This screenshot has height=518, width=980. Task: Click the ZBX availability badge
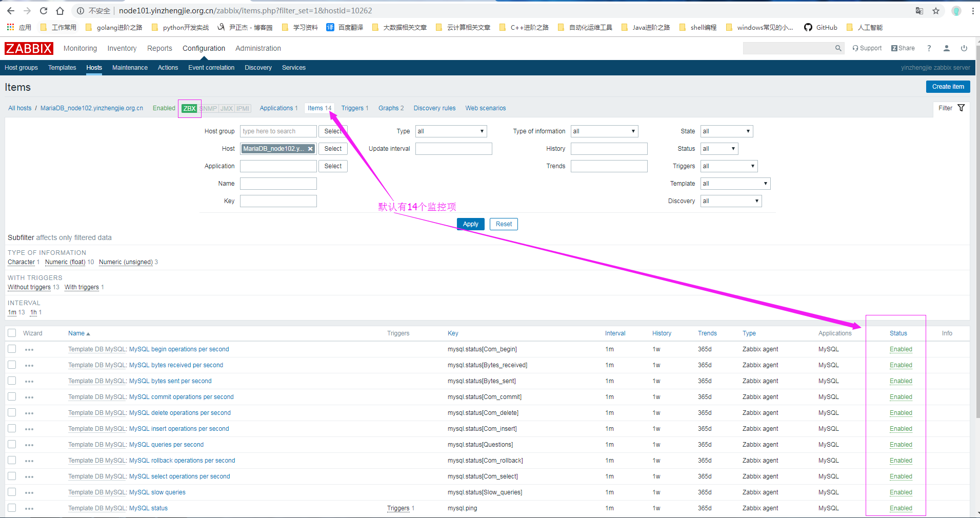pyautogui.click(x=189, y=108)
